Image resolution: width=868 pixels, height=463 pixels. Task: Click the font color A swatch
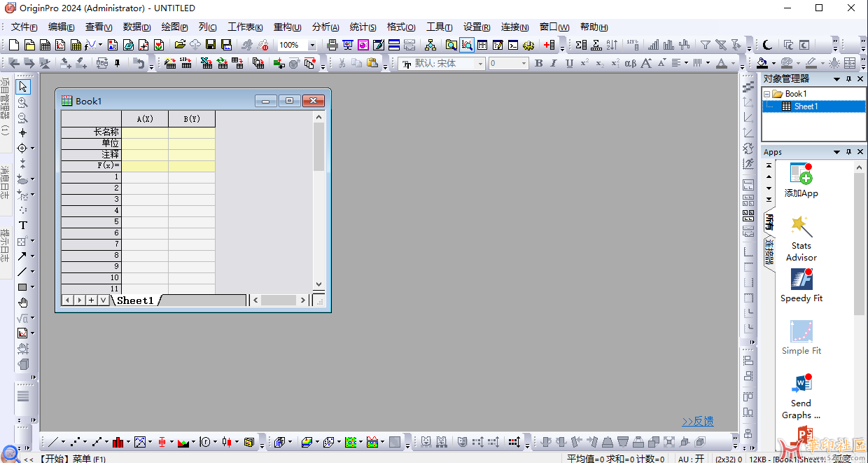(722, 64)
